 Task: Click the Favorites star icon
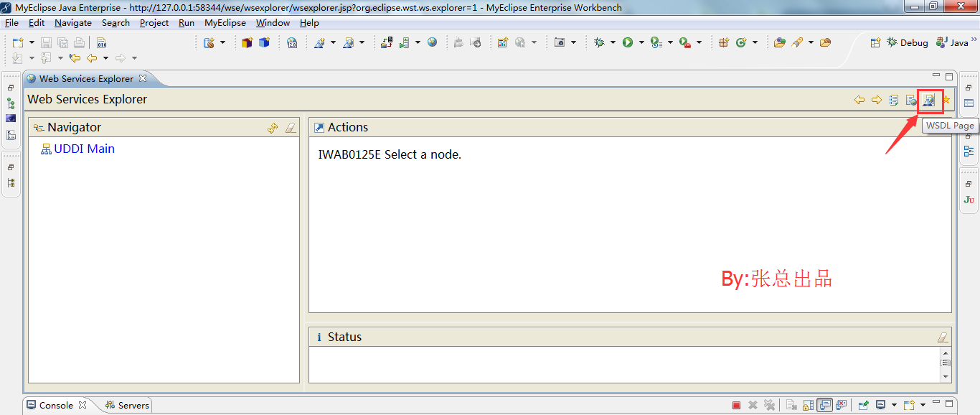point(946,100)
